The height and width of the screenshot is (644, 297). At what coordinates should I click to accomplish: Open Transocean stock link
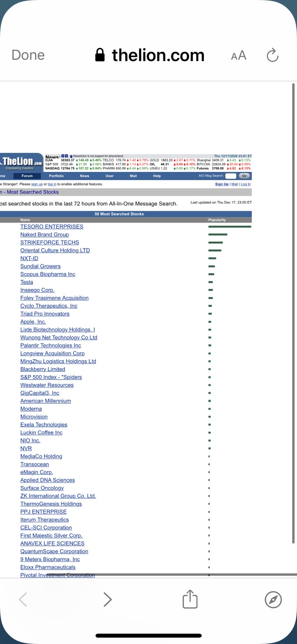pos(35,464)
